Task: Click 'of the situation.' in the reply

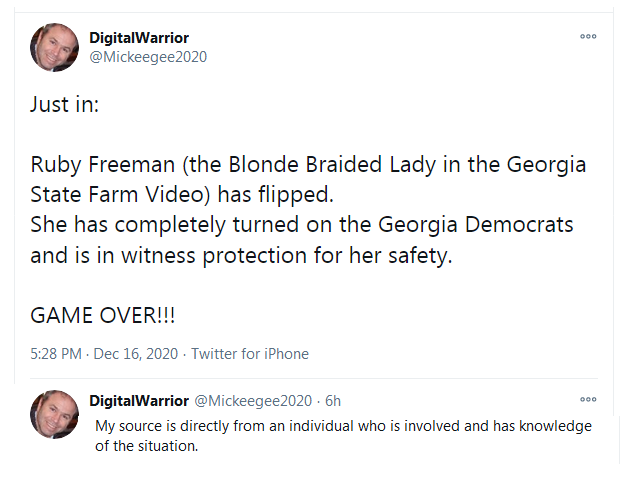Action: click(x=146, y=446)
